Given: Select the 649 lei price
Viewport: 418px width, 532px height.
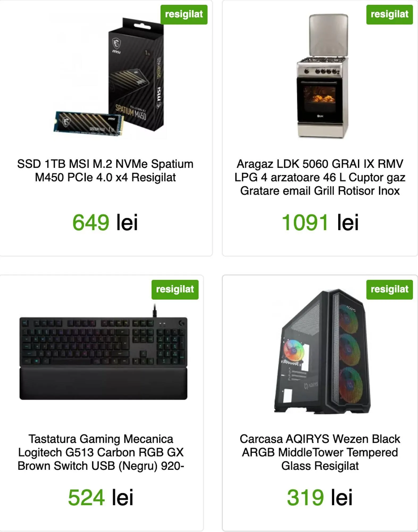Looking at the screenshot, I should coord(105,222).
